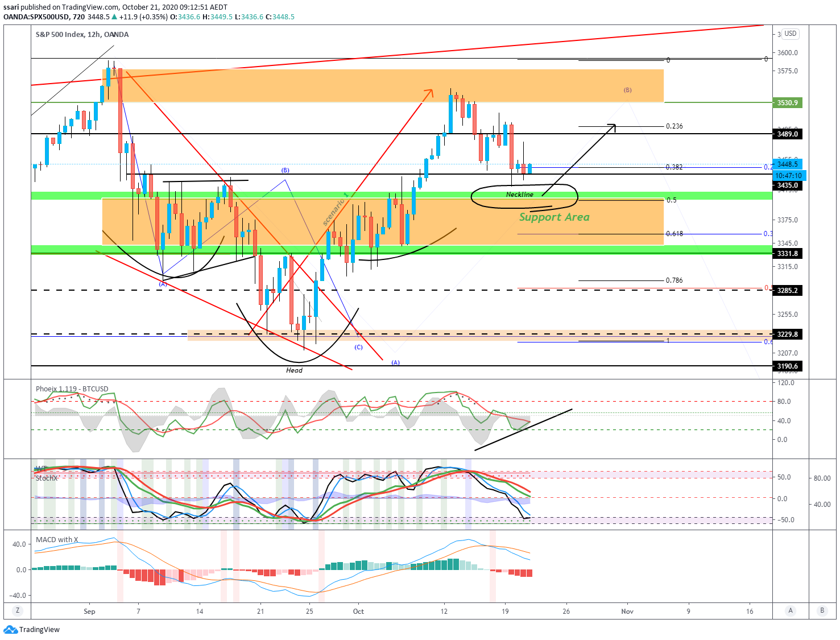Click the MACD with X indicator title
Image resolution: width=840 pixels, height=640 pixels.
(57, 540)
